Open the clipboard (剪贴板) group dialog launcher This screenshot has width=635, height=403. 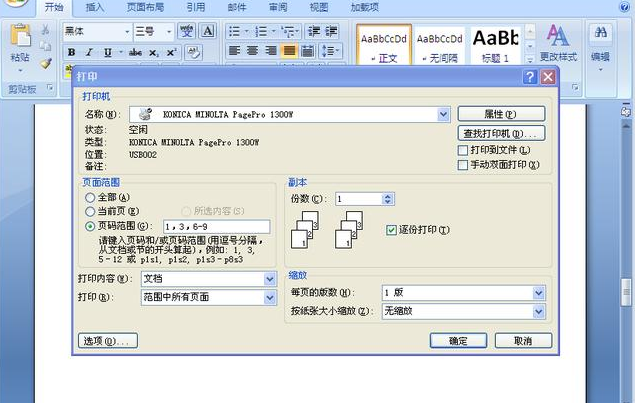[x=50, y=87]
